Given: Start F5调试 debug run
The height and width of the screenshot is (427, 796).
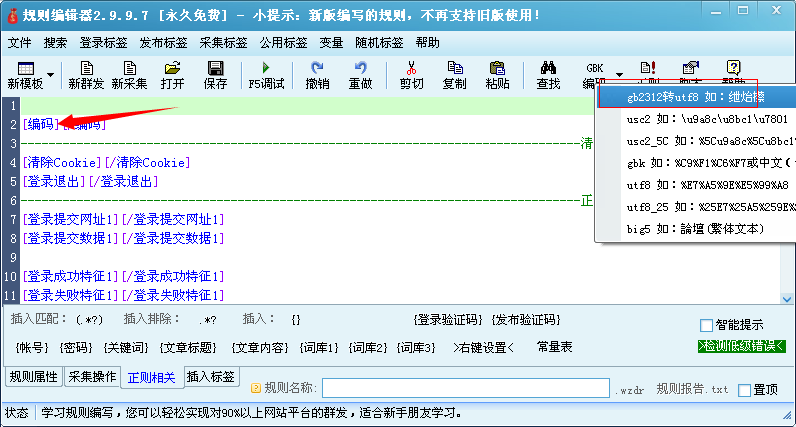Looking at the screenshot, I should [x=266, y=75].
